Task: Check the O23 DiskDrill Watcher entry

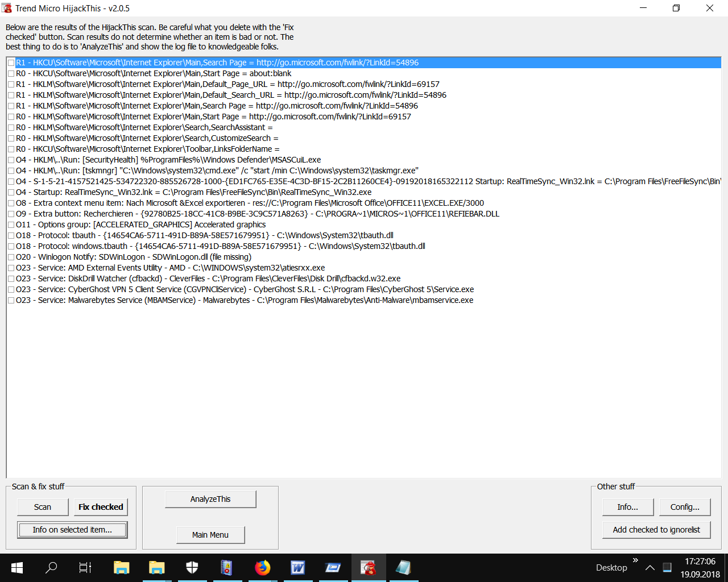Action: pos(11,278)
